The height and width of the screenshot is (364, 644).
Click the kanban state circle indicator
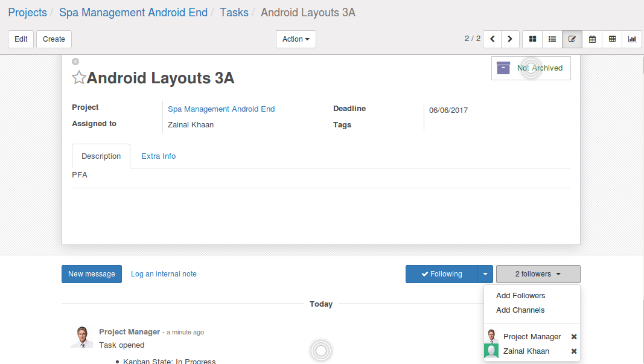[x=75, y=62]
